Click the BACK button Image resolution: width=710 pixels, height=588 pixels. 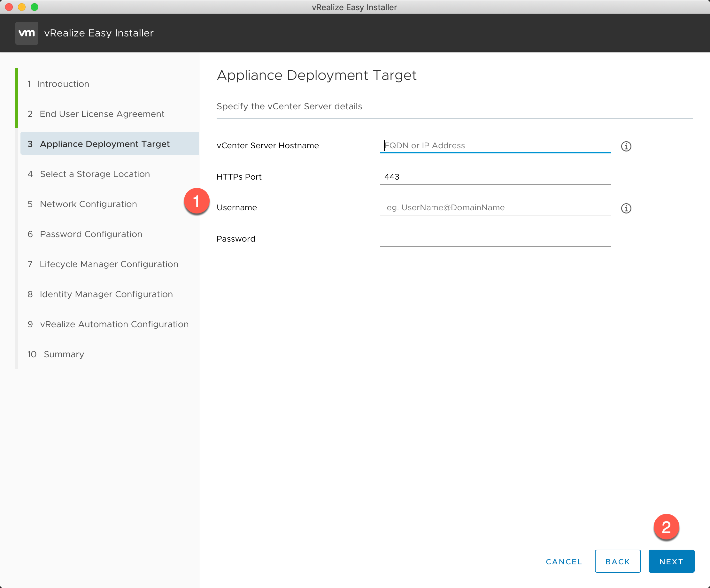pos(617,561)
